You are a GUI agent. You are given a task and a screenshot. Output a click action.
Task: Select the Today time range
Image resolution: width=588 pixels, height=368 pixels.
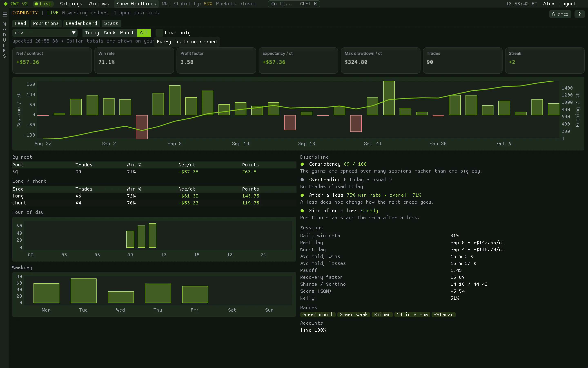pos(92,33)
